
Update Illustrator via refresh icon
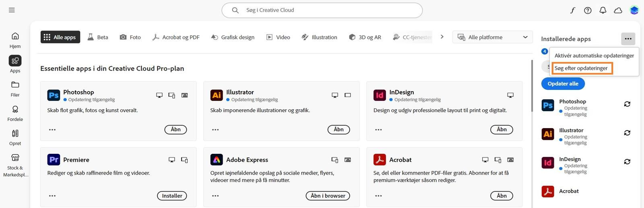point(627,133)
